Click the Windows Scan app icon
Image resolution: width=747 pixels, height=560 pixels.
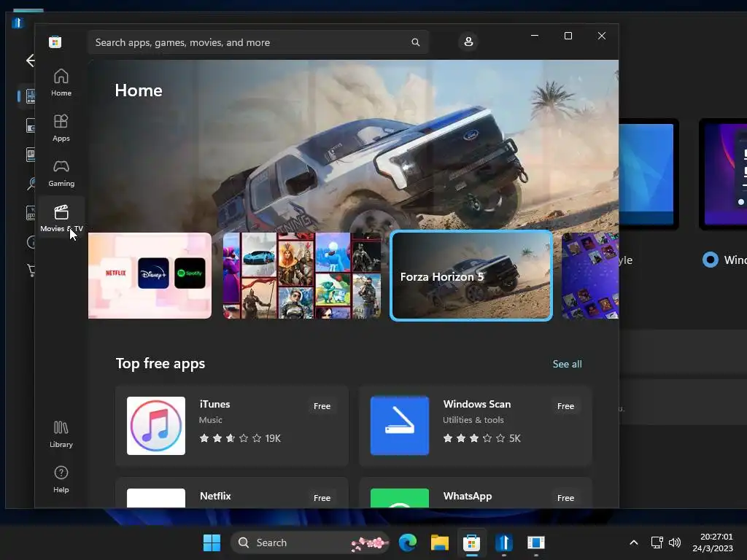pos(400,426)
